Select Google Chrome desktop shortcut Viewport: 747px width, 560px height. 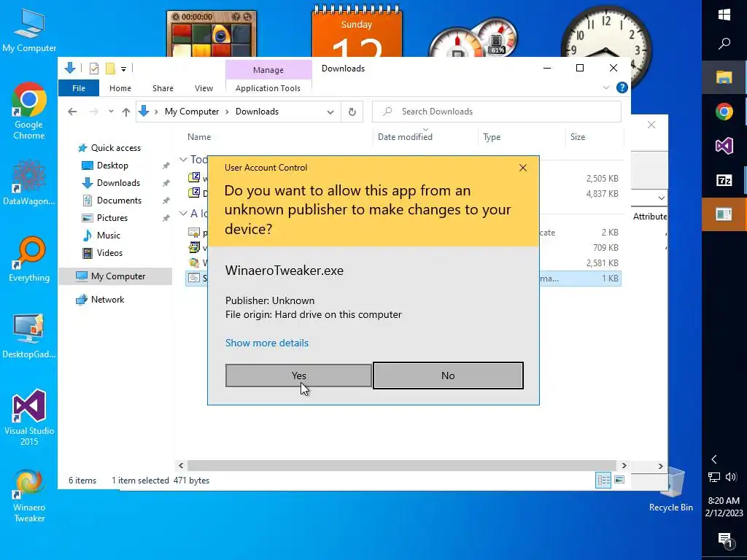point(29,112)
